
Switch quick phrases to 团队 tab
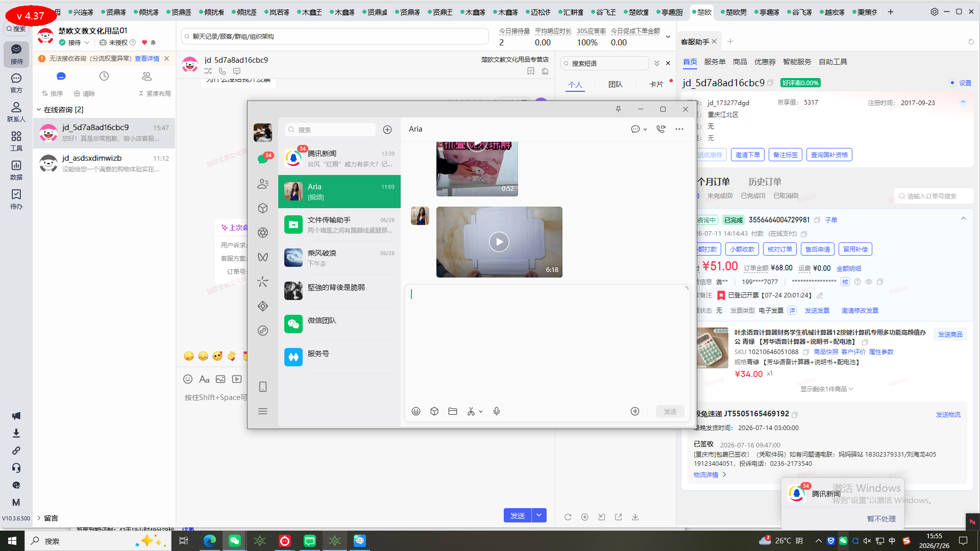pos(616,84)
